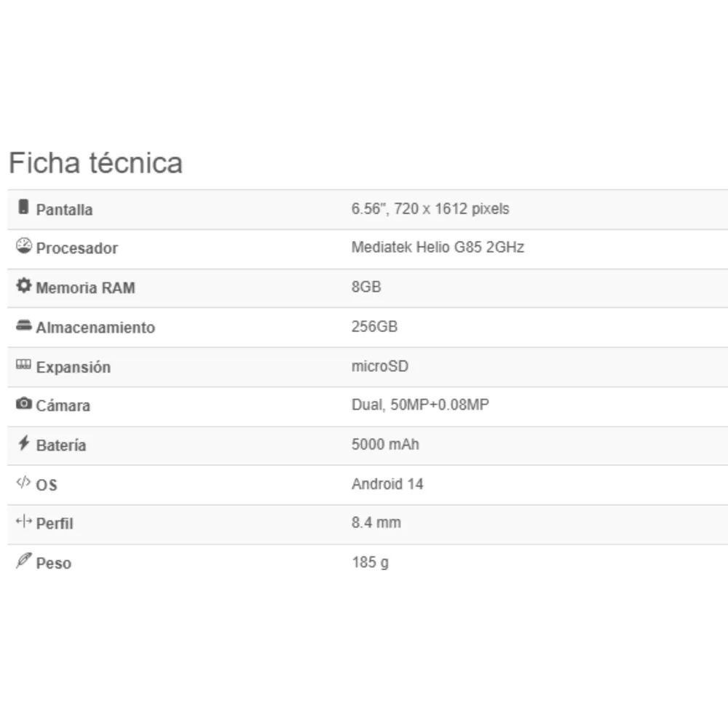Image resolution: width=728 pixels, height=728 pixels.
Task: Click the 256GB storage value
Action: click(374, 326)
